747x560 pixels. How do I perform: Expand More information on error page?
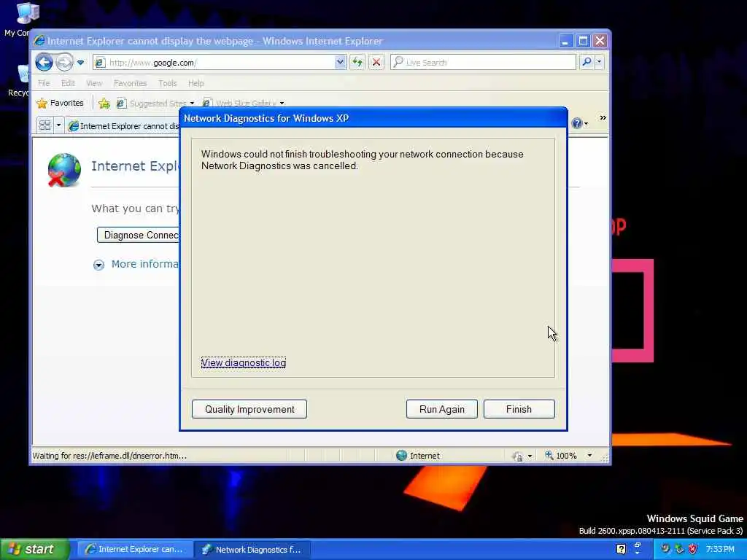coord(136,264)
